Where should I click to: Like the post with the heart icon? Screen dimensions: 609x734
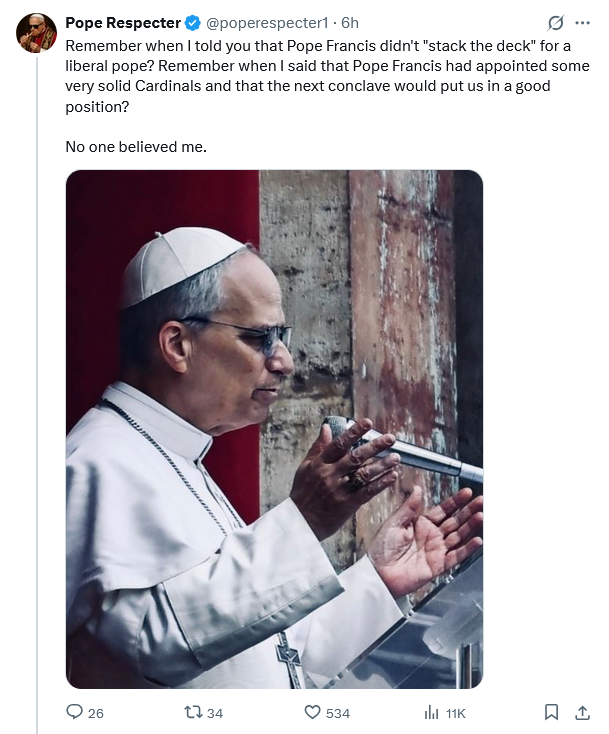point(312,712)
